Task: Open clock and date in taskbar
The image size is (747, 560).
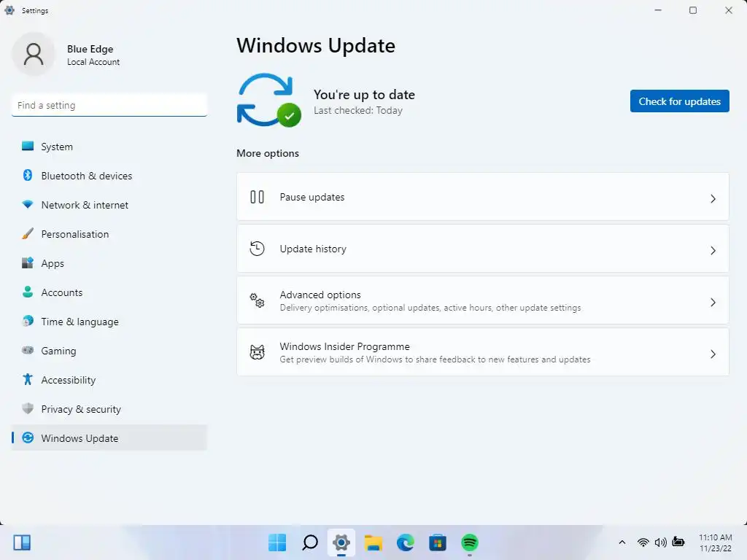Action: tap(715, 542)
